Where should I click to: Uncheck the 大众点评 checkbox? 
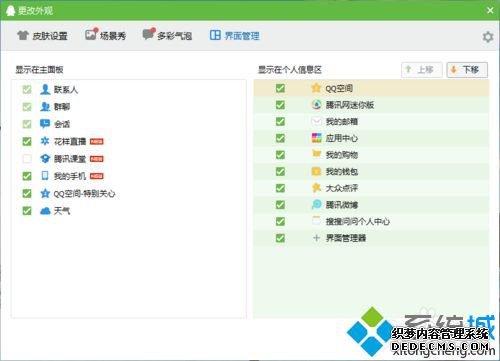point(280,188)
